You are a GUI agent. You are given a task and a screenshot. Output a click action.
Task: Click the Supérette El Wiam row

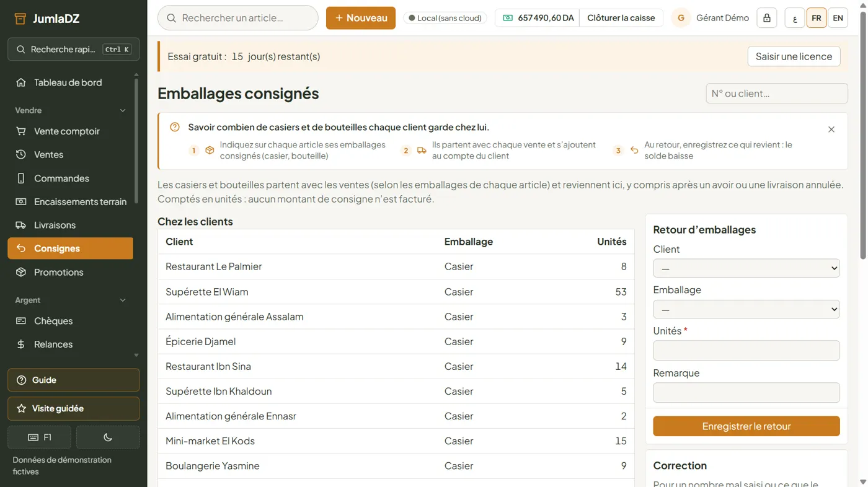[x=396, y=292]
